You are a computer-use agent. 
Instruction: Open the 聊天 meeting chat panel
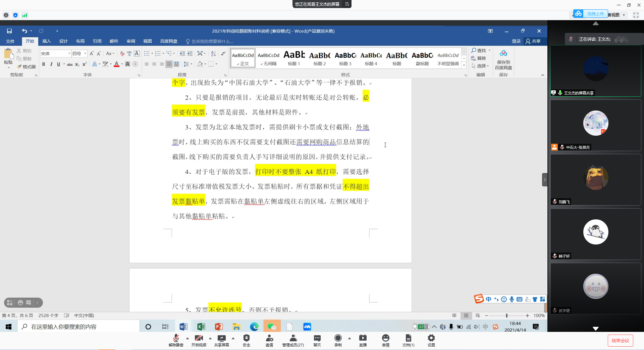pos(317,339)
